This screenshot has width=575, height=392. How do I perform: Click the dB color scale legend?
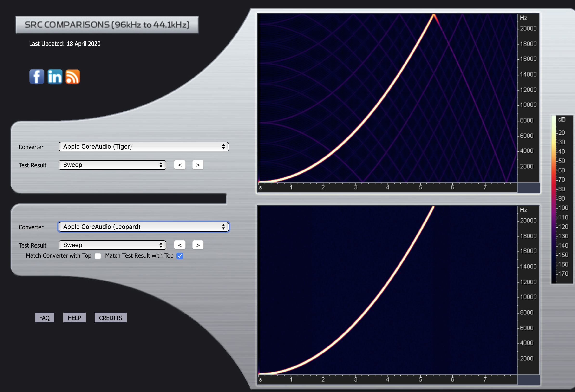(x=562, y=199)
